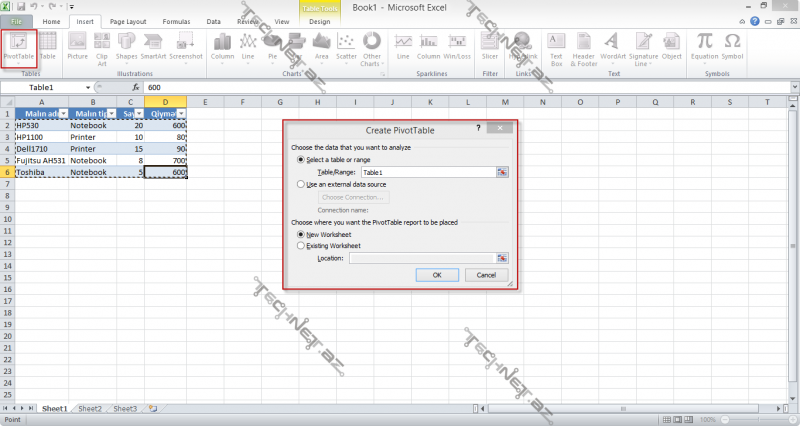Insert a Table from the ribbon
Viewport: 800px width, 426px height.
[x=47, y=47]
